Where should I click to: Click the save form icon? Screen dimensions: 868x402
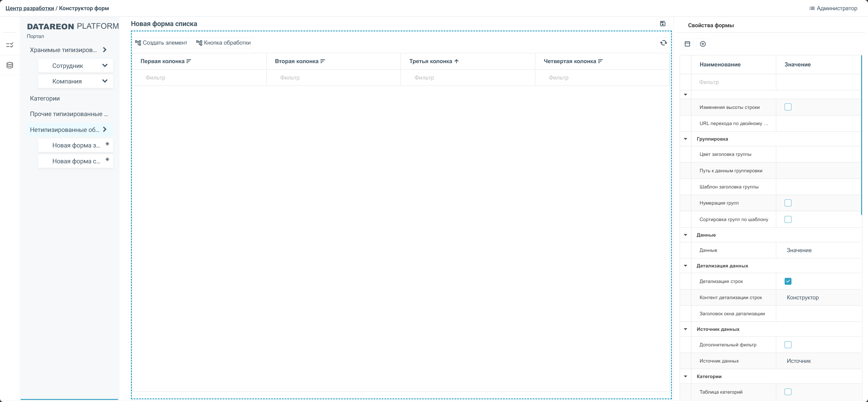coord(662,24)
